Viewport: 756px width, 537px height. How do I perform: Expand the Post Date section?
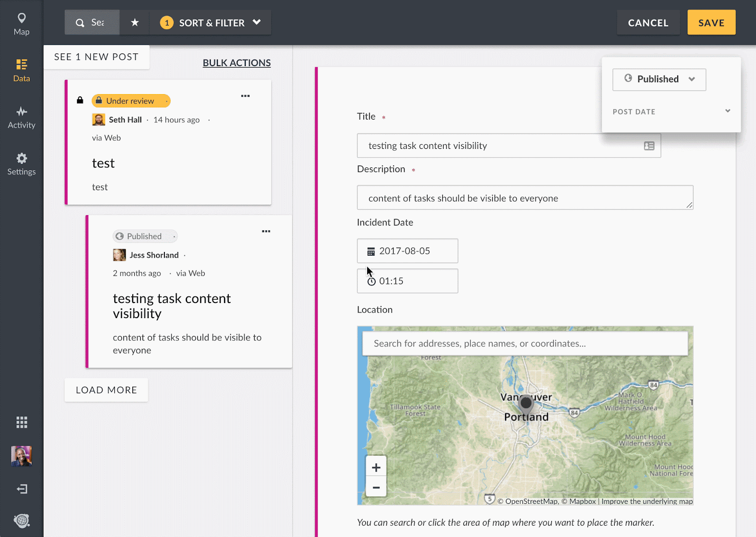tap(671, 112)
